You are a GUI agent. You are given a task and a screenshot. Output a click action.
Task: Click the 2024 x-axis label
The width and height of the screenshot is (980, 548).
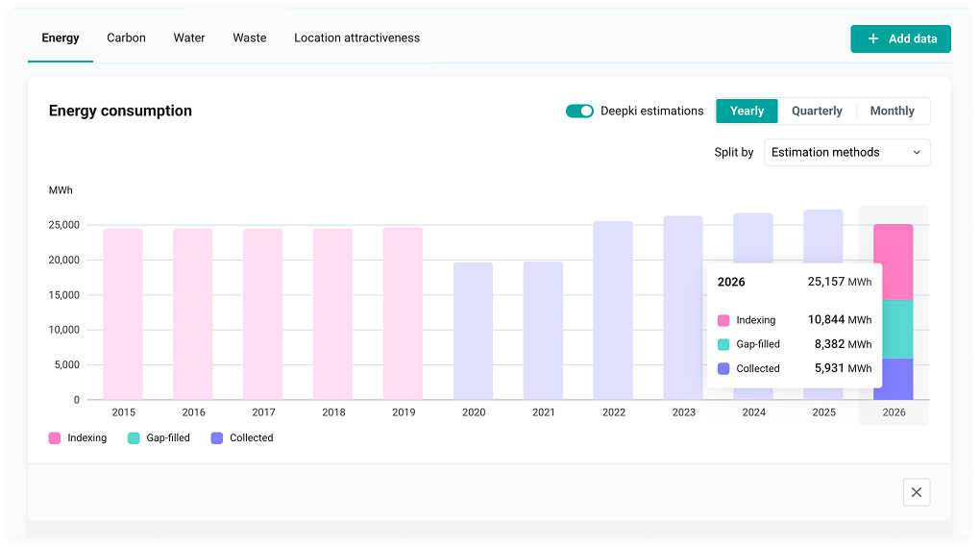pos(754,412)
